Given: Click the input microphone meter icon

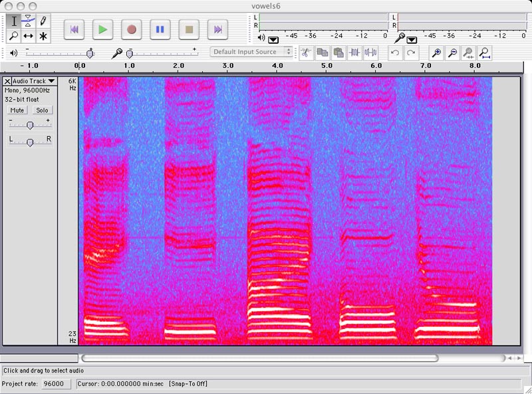Looking at the screenshot, I should pyautogui.click(x=400, y=38).
